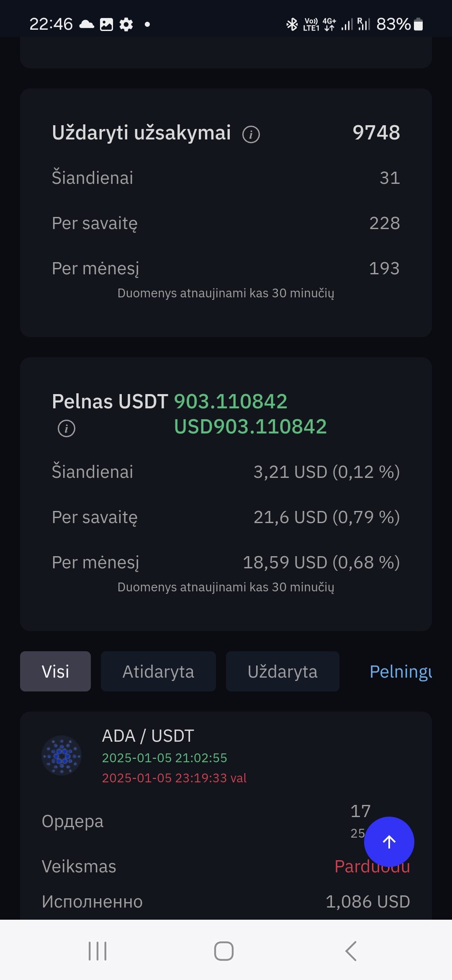Tap the Parduodu action label
The width and height of the screenshot is (452, 980).
click(372, 867)
